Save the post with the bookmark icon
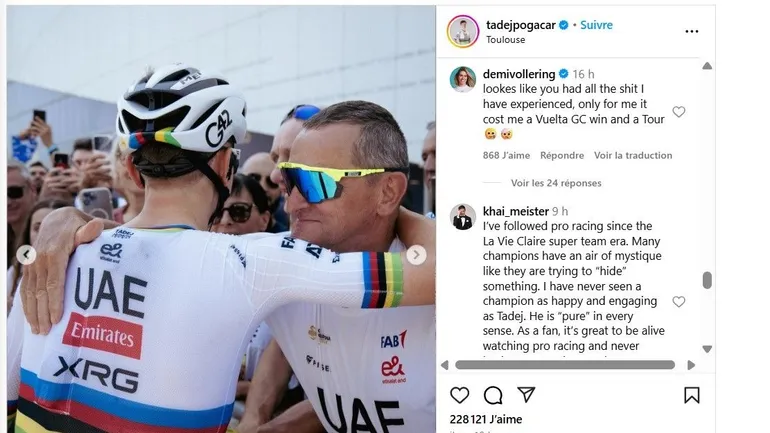The width and height of the screenshot is (770, 433). (691, 395)
